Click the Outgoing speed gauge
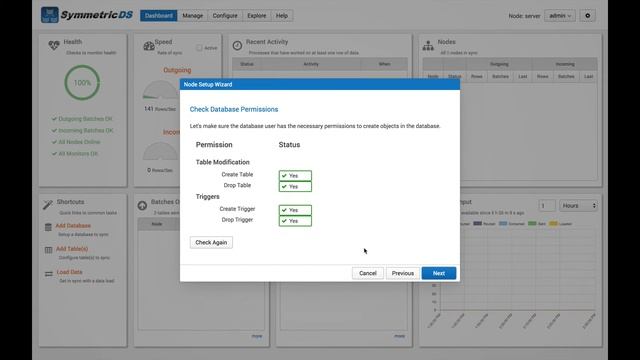640x360 pixels. point(160,90)
